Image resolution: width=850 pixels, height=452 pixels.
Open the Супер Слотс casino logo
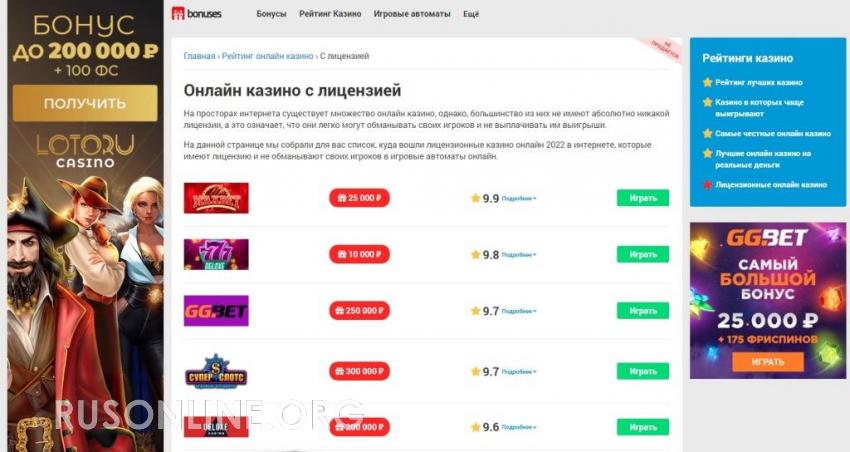click(216, 371)
